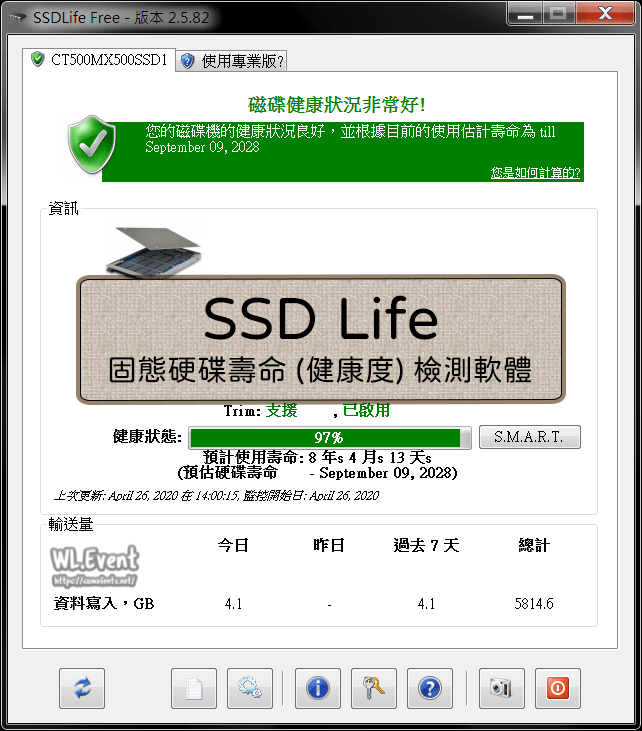Image resolution: width=642 pixels, height=731 pixels.
Task: Minimize the SSDLife Free window
Action: click(525, 14)
